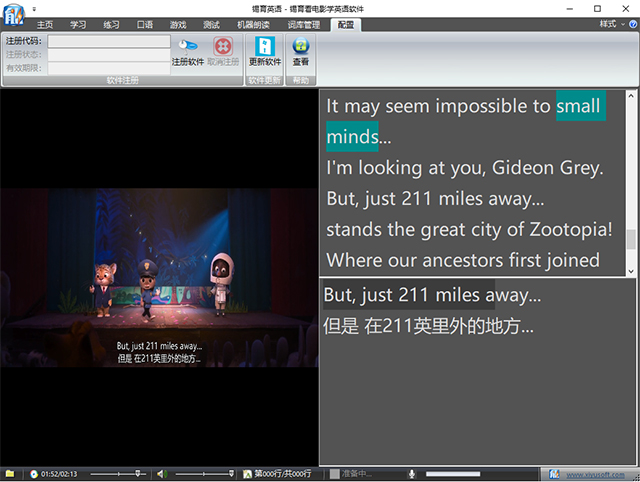
Task: Select subtitle "I'm looking at you, Gideon Grey."
Action: 464,168
